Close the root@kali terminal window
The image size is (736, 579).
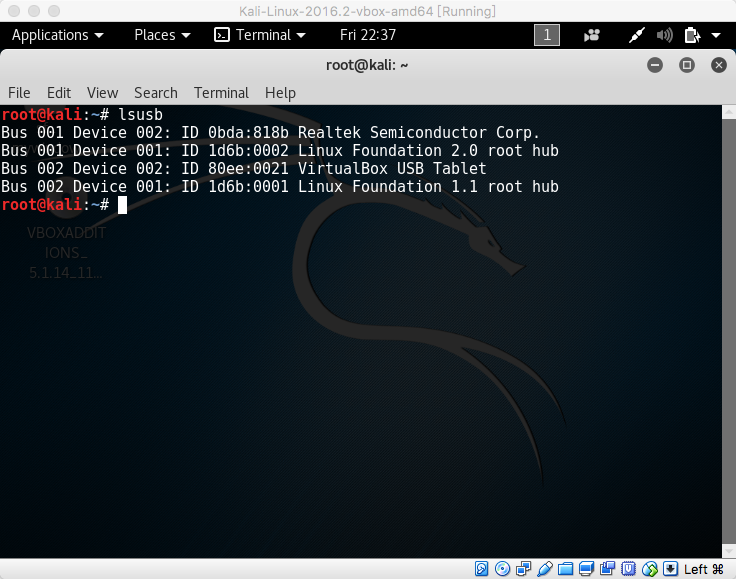(x=719, y=65)
